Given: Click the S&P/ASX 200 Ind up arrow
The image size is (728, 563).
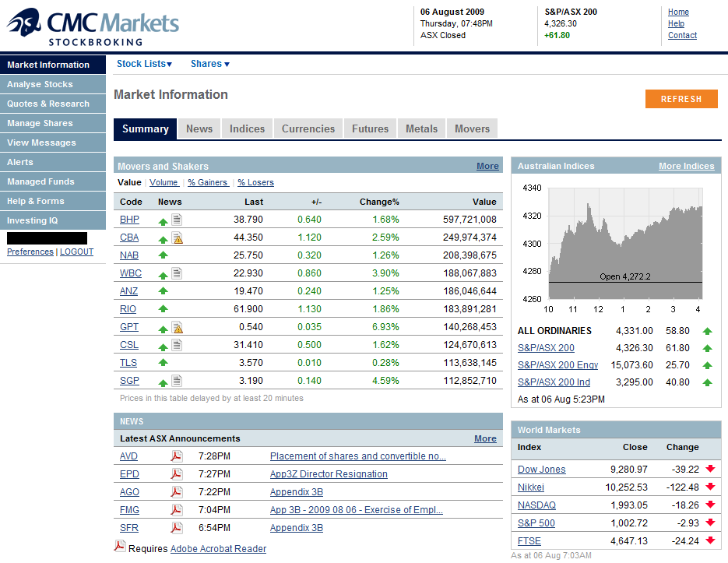Looking at the screenshot, I should [x=707, y=383].
